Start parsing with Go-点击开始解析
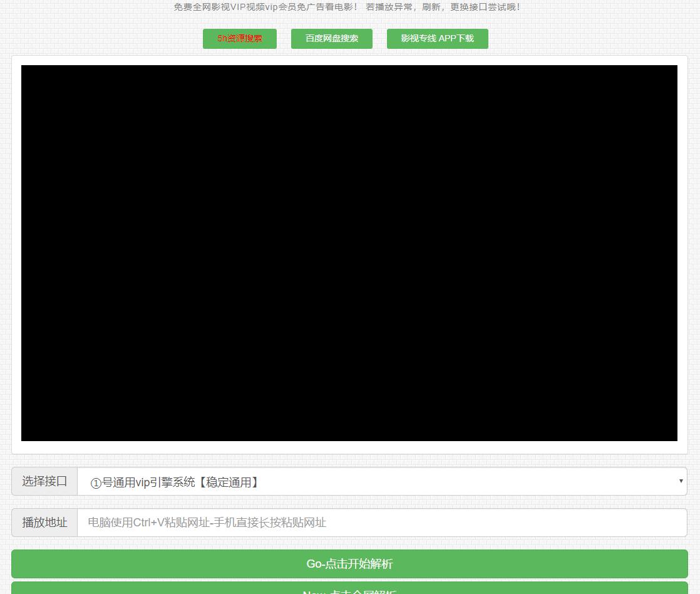 coord(349,564)
